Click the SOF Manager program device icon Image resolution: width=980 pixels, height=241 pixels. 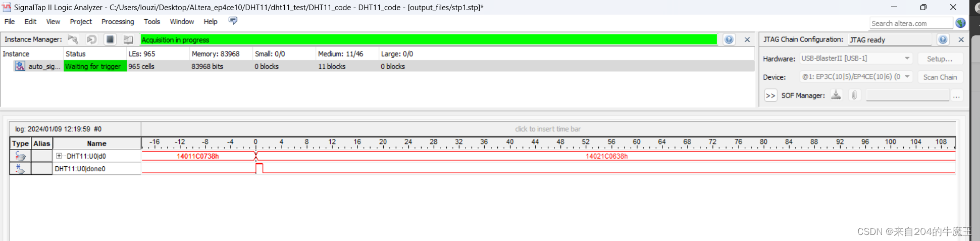coord(836,95)
